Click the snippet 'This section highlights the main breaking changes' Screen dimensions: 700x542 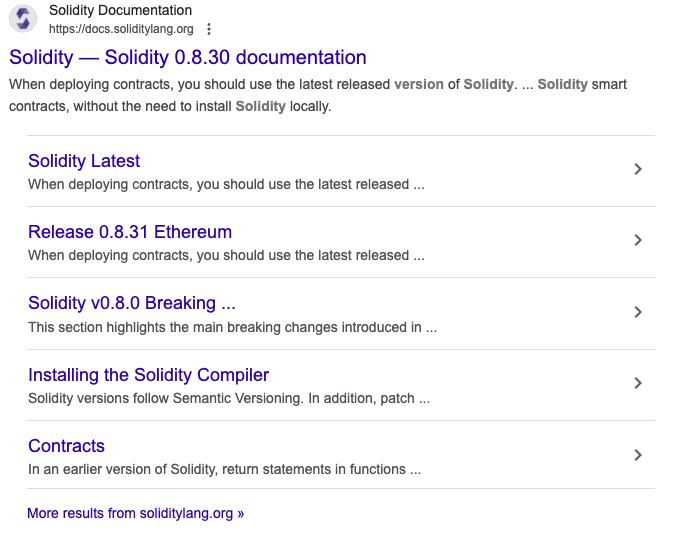click(233, 327)
